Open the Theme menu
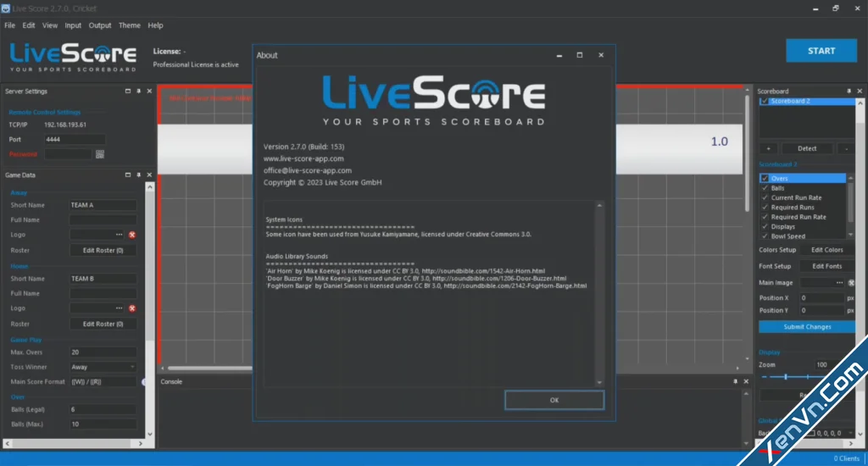 [130, 25]
